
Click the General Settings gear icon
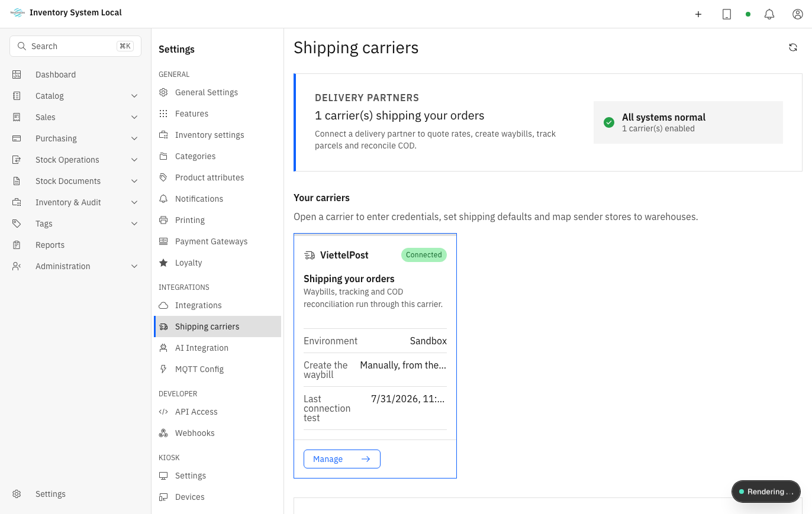[163, 92]
